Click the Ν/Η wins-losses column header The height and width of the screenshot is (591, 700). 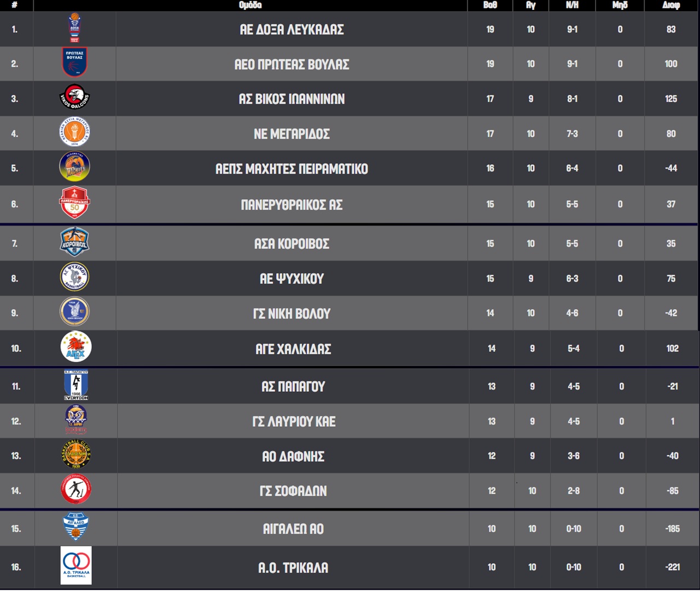click(572, 5)
